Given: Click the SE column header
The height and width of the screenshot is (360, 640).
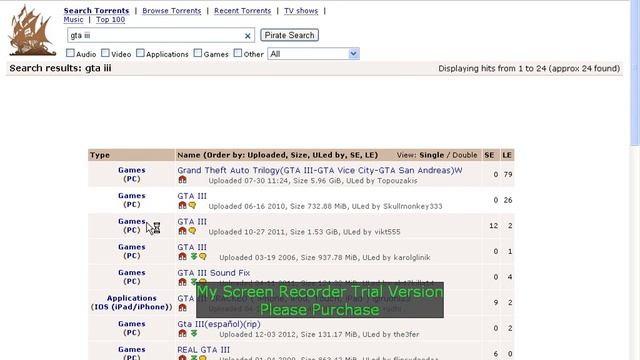Looking at the screenshot, I should [489, 155].
